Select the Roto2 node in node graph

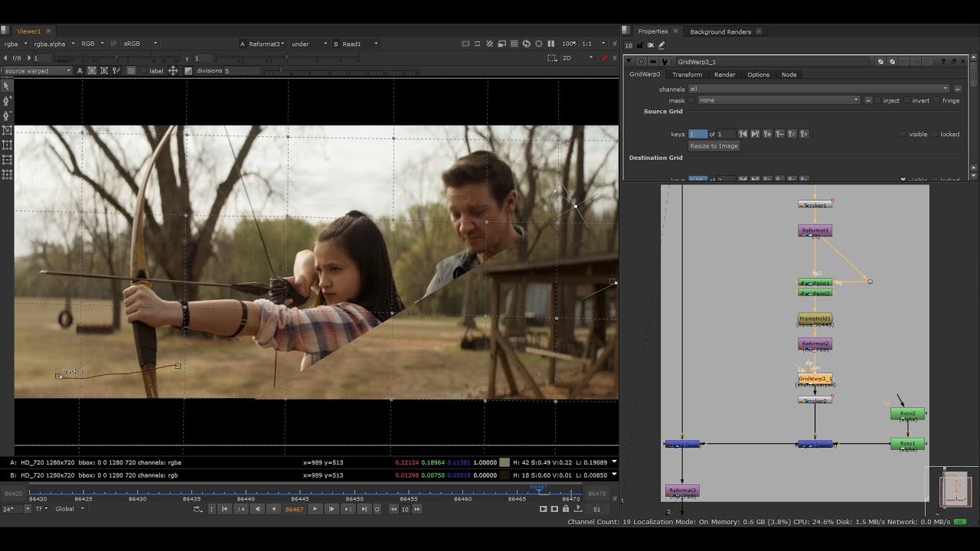pos(907,414)
